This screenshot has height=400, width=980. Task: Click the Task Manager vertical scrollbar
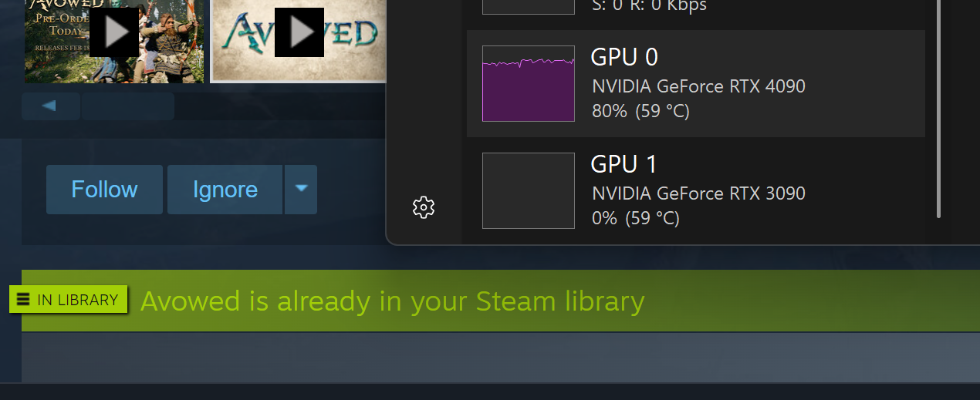939,108
